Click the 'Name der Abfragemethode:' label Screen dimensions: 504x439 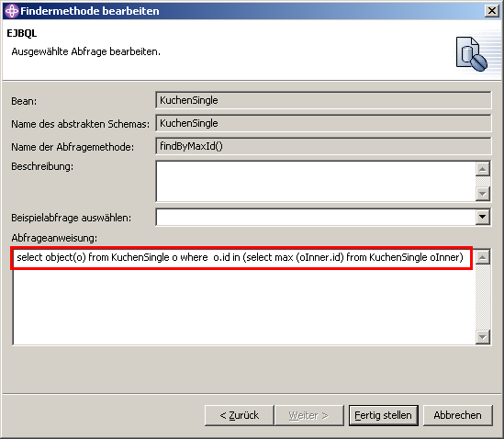click(x=73, y=147)
